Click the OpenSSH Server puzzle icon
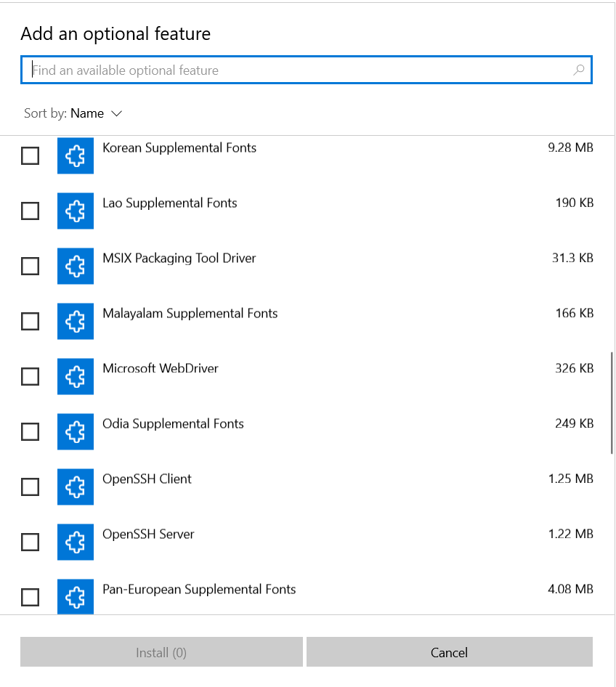The height and width of the screenshot is (687, 616). 76,542
